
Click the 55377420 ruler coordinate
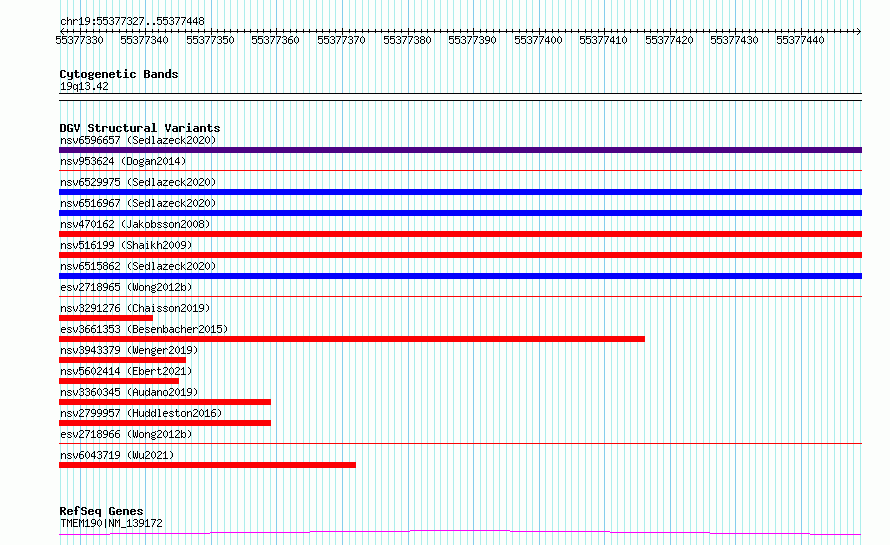click(x=669, y=40)
